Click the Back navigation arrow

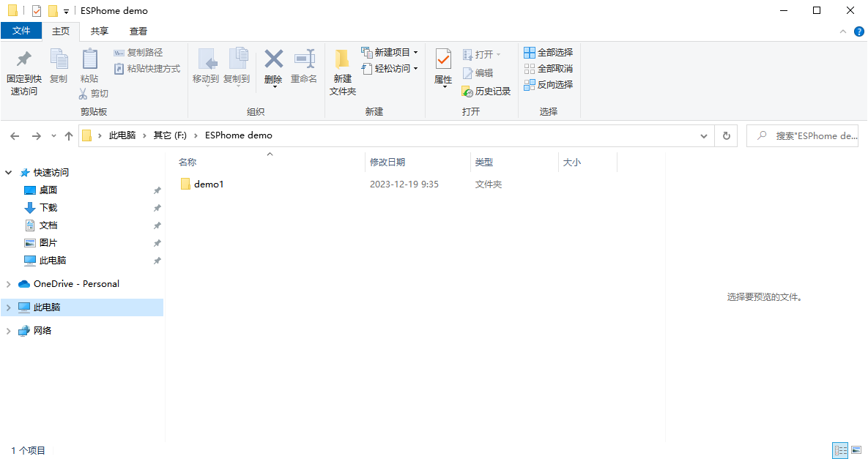15,136
